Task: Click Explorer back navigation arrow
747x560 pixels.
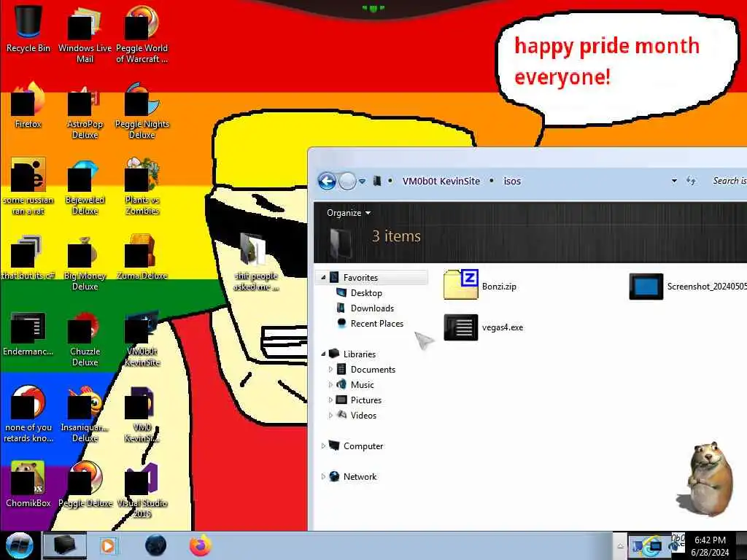Action: [327, 181]
